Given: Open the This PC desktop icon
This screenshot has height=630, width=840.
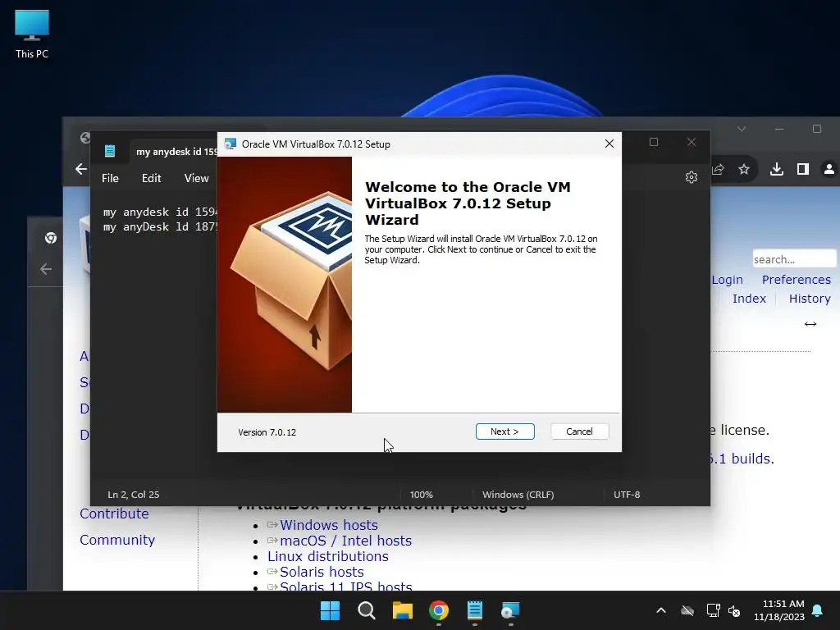Looking at the screenshot, I should [x=32, y=34].
